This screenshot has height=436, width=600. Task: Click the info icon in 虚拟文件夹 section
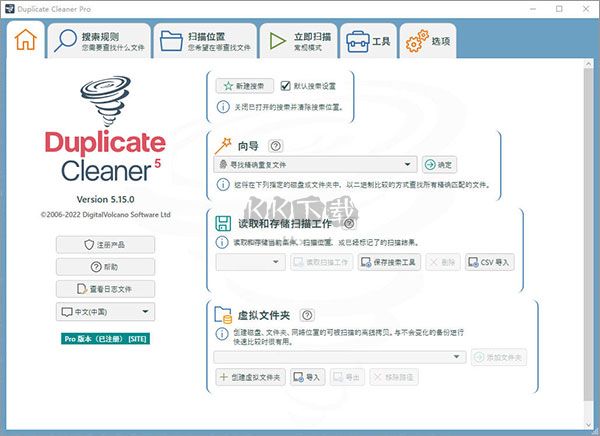coord(222,334)
